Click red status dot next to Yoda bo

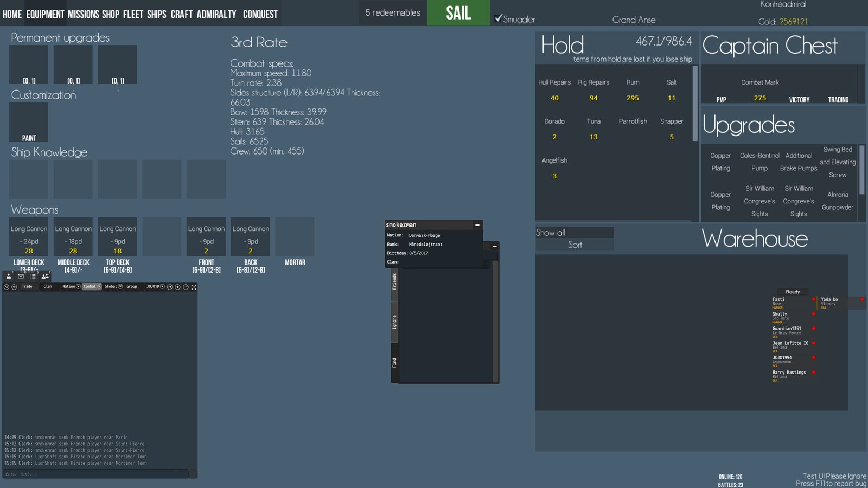862,299
